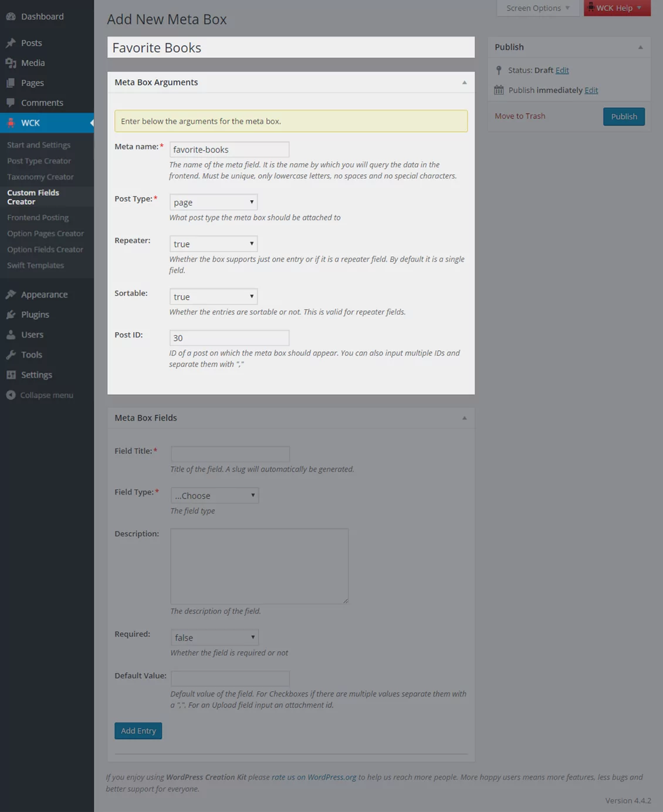This screenshot has width=663, height=812.
Task: Click the Users person icon
Action: click(11, 334)
